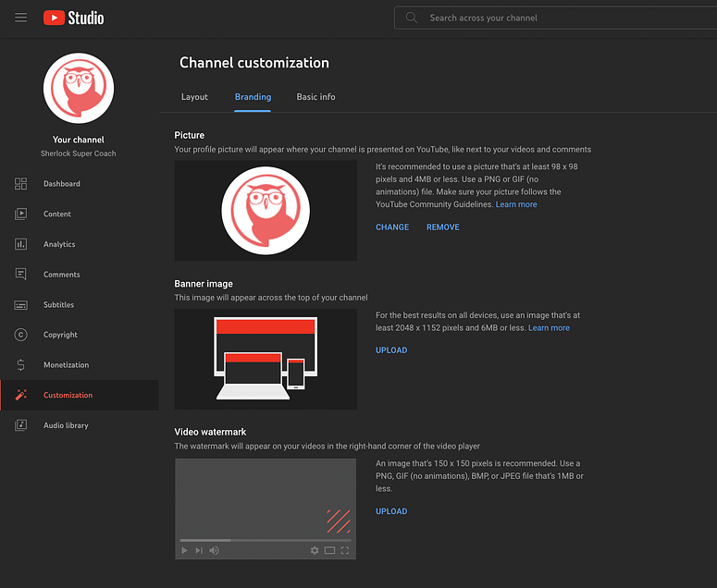Click CHANGE to replace profile picture

click(392, 227)
